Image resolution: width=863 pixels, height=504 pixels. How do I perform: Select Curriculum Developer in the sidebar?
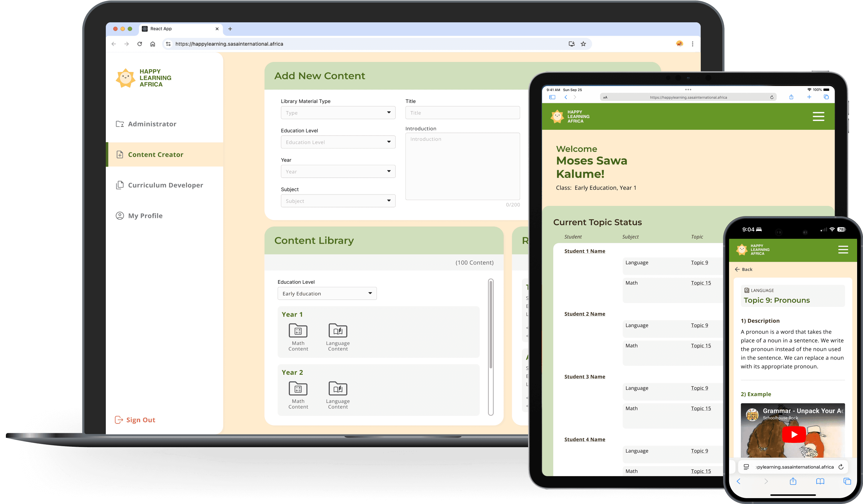(165, 185)
